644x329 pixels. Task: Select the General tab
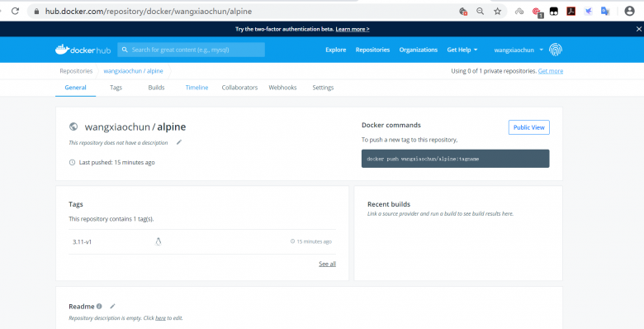(76, 88)
